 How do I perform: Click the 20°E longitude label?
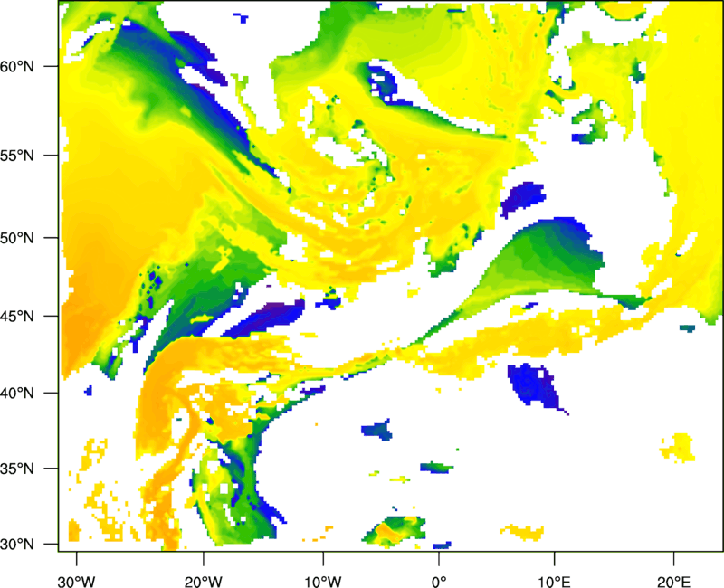(673, 582)
